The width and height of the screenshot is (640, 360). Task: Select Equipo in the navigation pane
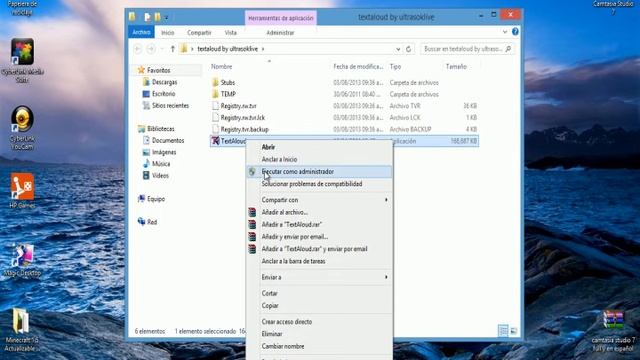coord(156,199)
